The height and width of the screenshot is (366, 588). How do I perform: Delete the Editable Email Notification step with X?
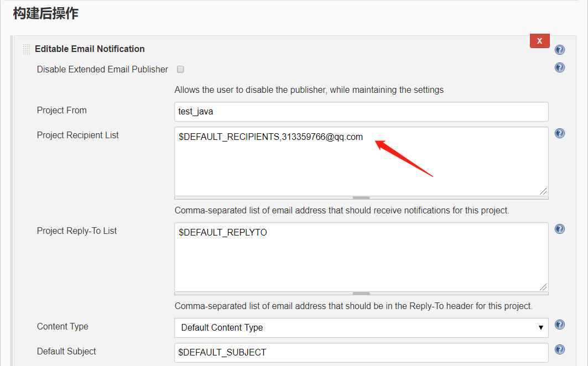click(x=540, y=41)
